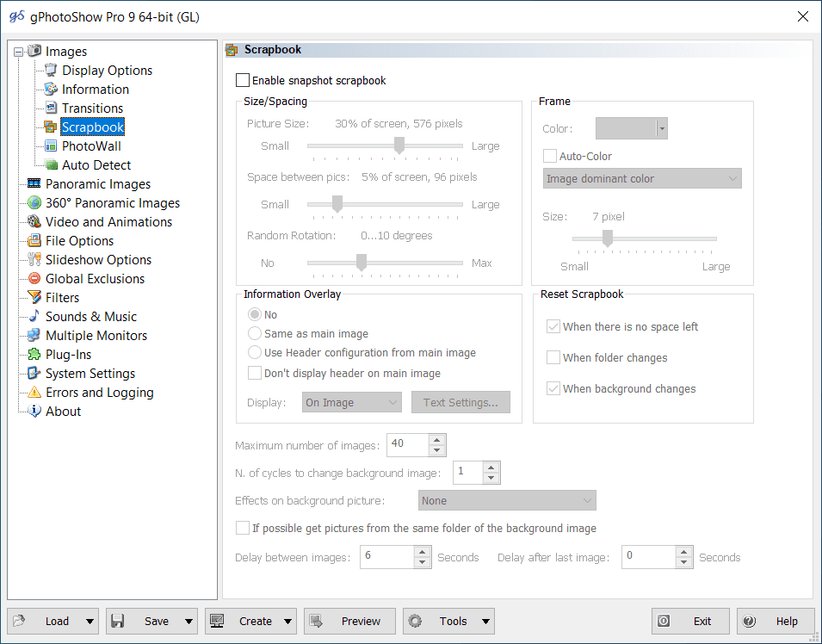Open the Create button dropdown arrow
822x644 pixels.
(287, 622)
